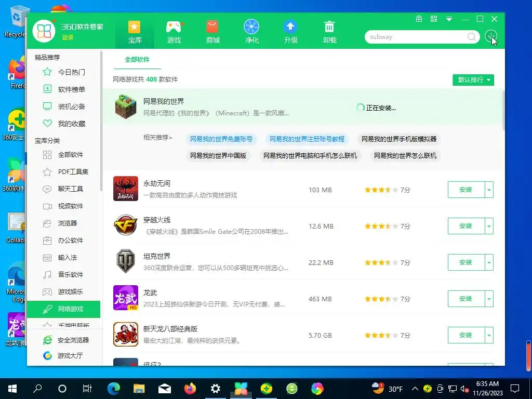Select 办公软件 category
Image resolution: width=532 pixels, height=399 pixels.
pos(64,240)
